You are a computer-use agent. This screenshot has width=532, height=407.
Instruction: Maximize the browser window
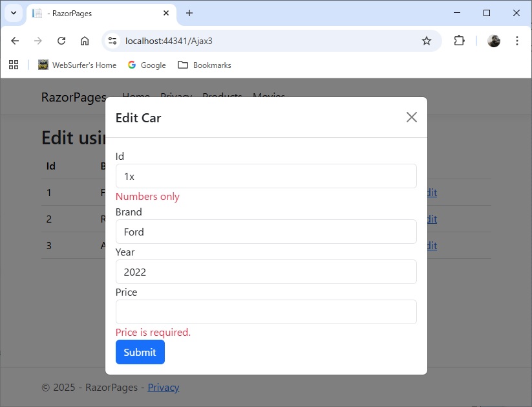pos(487,13)
